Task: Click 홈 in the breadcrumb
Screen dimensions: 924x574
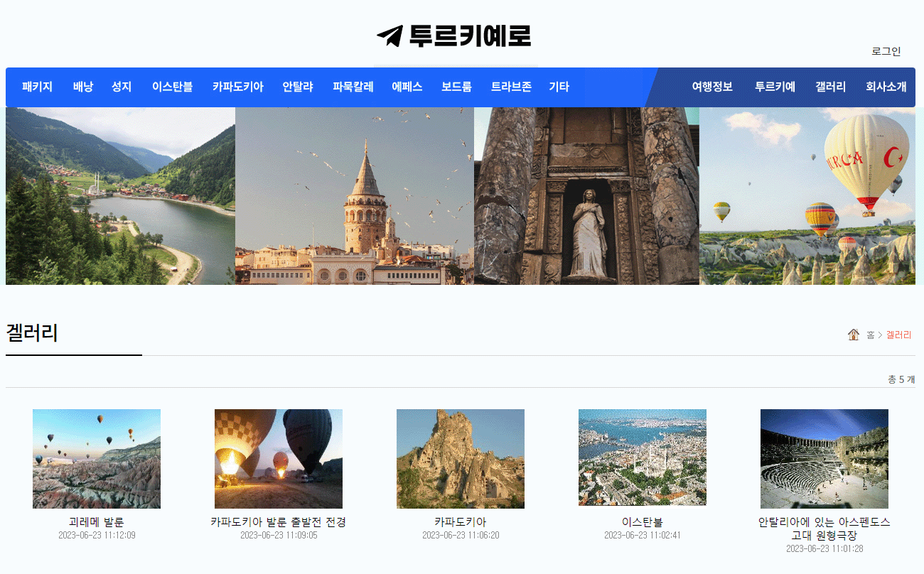Action: 870,335
